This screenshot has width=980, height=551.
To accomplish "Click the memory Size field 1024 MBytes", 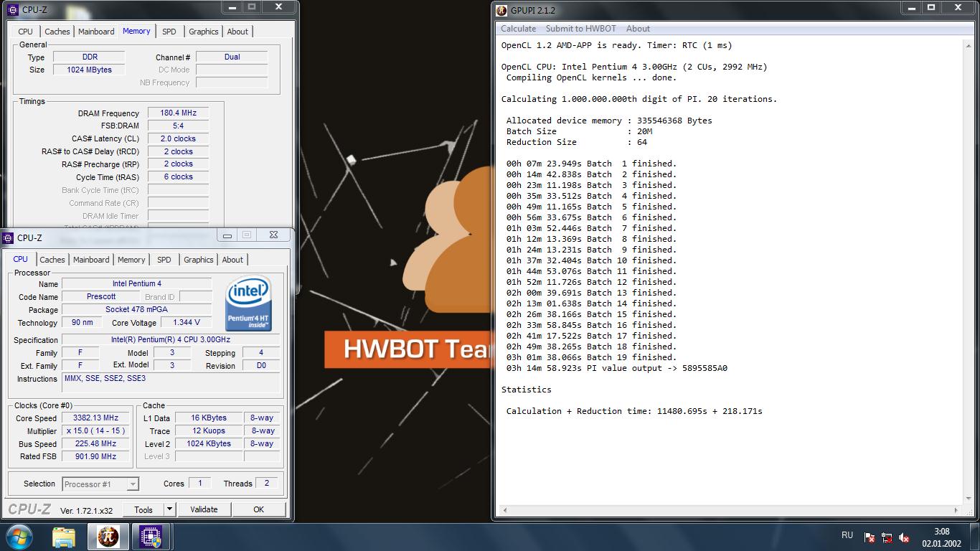I will point(89,70).
